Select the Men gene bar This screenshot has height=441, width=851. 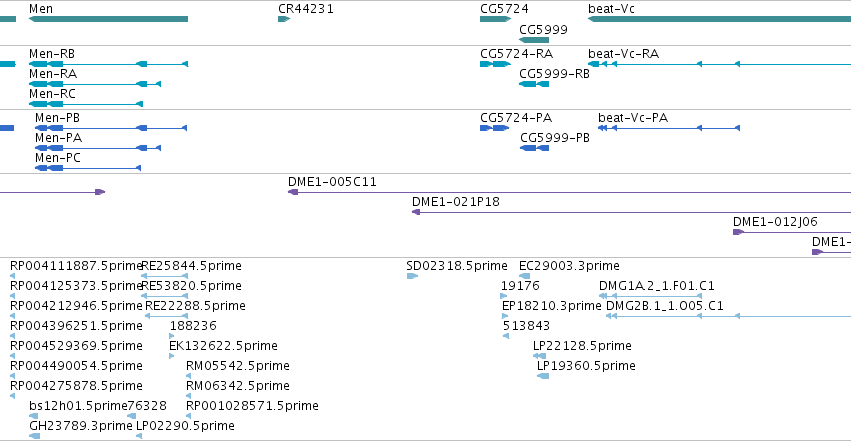pyautogui.click(x=108, y=19)
